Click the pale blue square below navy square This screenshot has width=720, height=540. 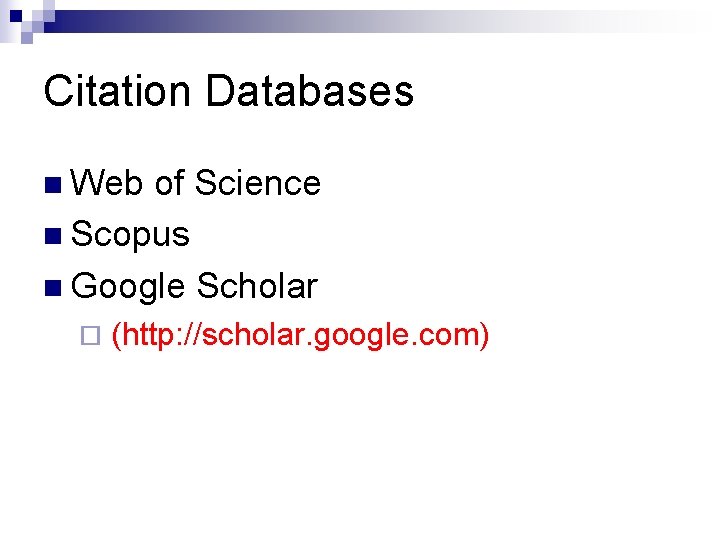[27, 36]
